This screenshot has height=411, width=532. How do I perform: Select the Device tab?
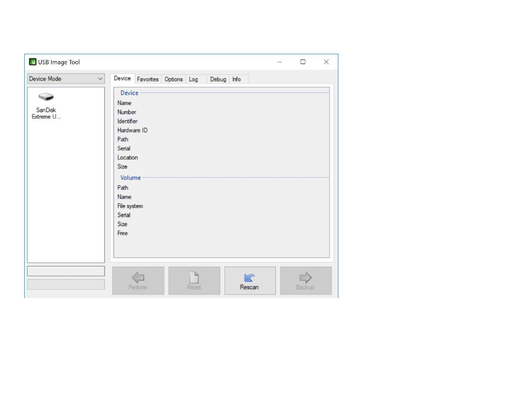(122, 78)
